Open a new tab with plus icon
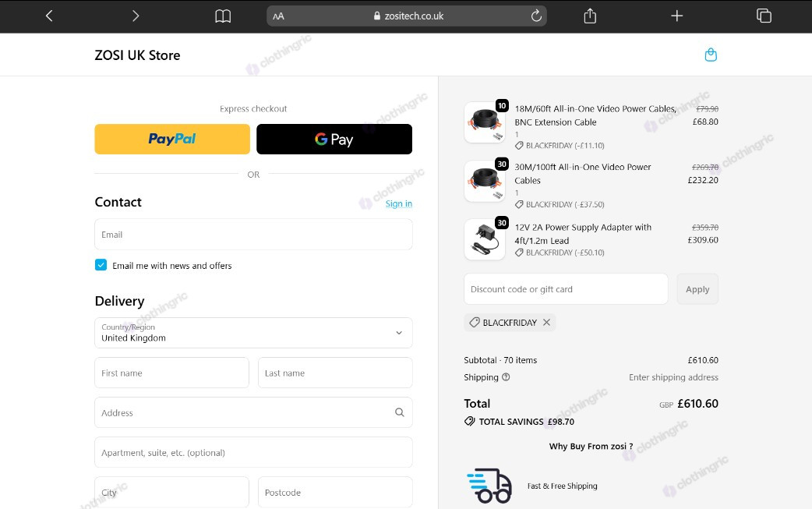812x509 pixels. point(677,16)
